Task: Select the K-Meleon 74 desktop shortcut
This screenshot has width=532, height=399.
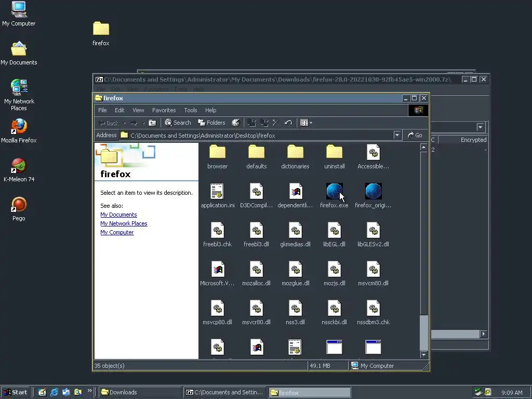Action: [x=19, y=170]
